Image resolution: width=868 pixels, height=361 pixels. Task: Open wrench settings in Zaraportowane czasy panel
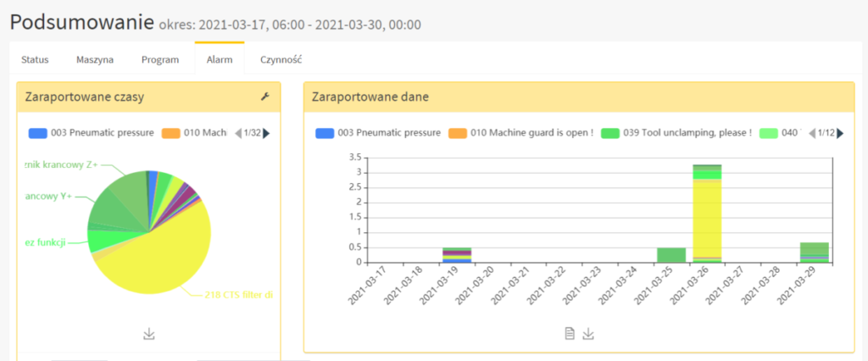coord(264,97)
